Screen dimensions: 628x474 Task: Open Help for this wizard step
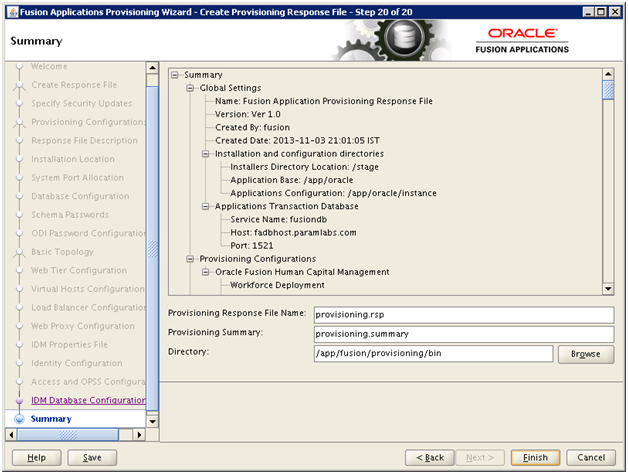pyautogui.click(x=36, y=458)
